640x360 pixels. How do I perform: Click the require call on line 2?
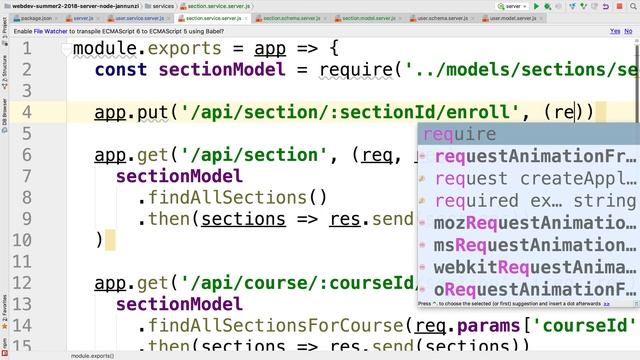(x=356, y=70)
